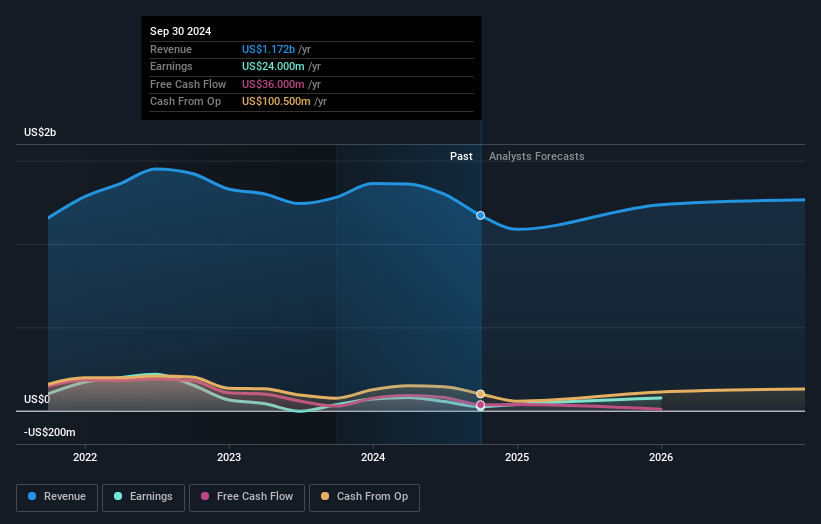The height and width of the screenshot is (524, 821).
Task: Click the US$1.172b revenue value
Action: 268,49
